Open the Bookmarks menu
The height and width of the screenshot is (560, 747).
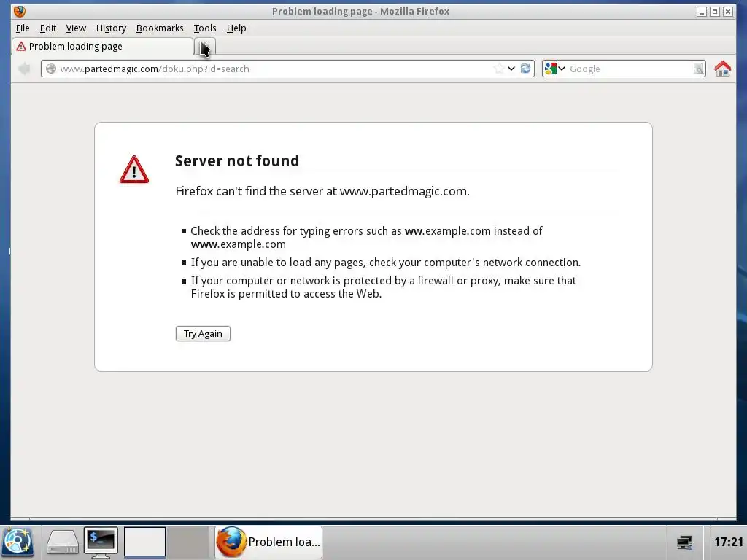(x=160, y=28)
